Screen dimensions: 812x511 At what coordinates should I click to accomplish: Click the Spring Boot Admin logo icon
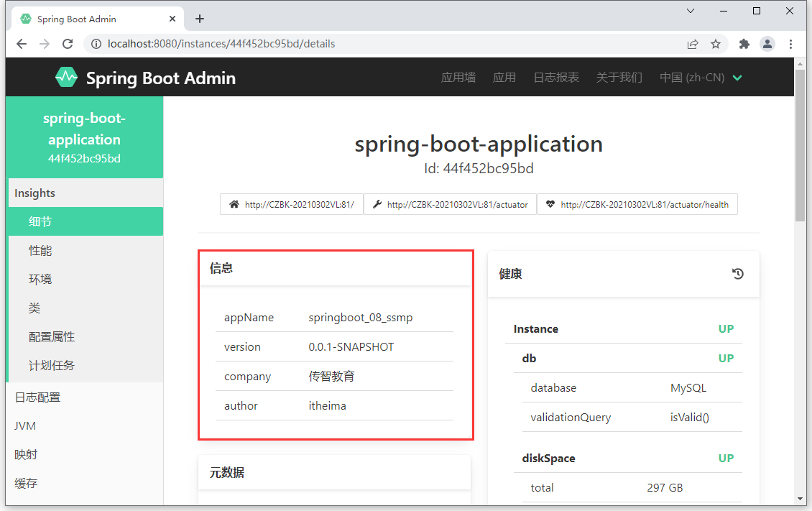(x=66, y=78)
